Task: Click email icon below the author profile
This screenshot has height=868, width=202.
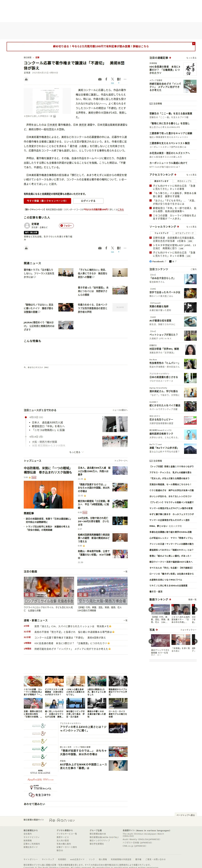Action: (x=100, y=248)
